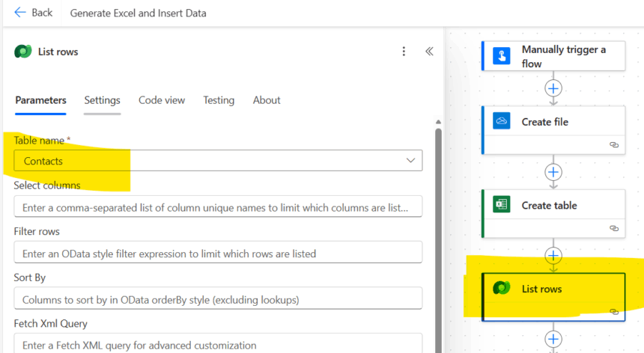Click the Dataverse List rows panel icon
The height and width of the screenshot is (353, 644).
click(23, 52)
